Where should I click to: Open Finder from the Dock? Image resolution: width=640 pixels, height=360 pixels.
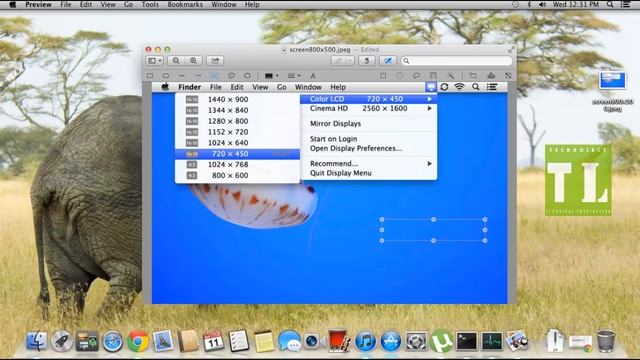pyautogui.click(x=37, y=341)
